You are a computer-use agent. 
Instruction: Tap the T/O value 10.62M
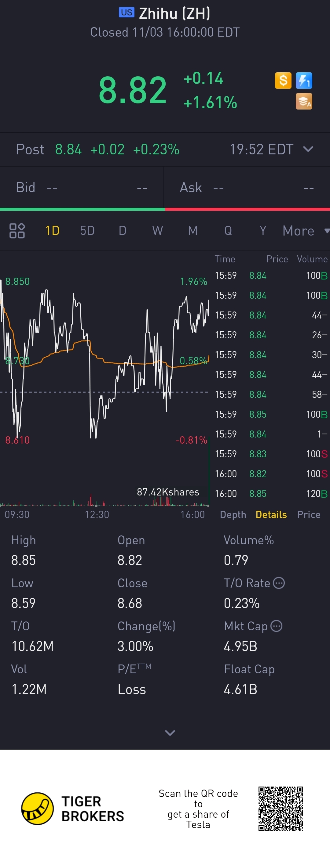32,646
